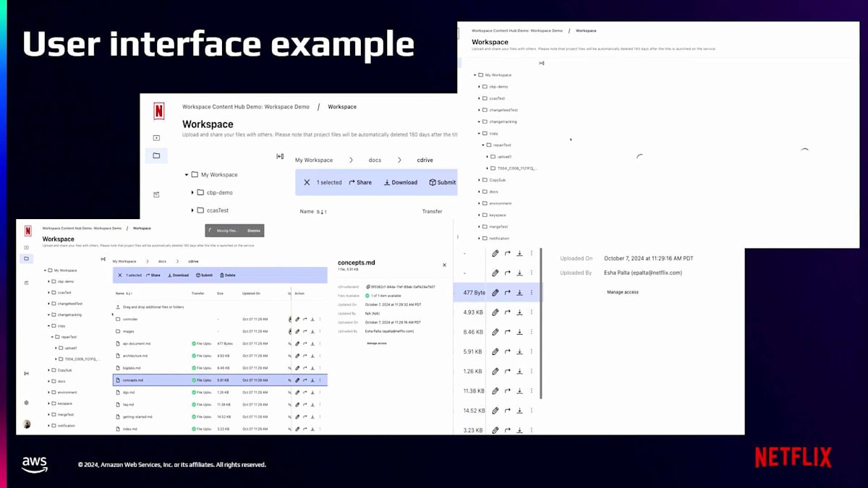Click Download in the large cropped screenshot's toolbar
Screen dimensions: 868x488
click(400, 182)
